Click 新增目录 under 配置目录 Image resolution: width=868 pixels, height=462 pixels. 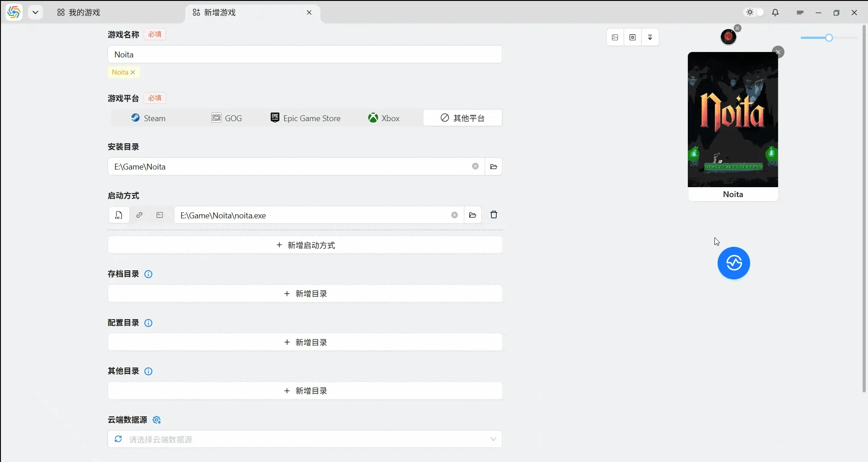(x=305, y=343)
